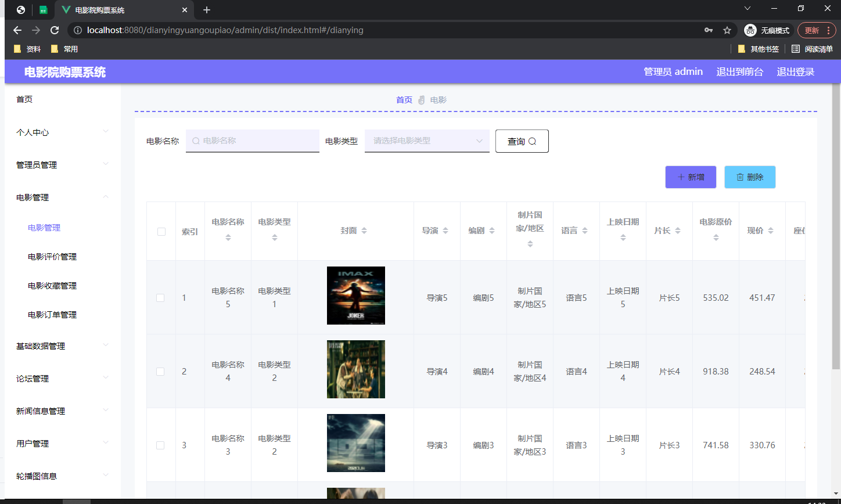Sort by 编剧 column arrows
Image resolution: width=841 pixels, height=504 pixels.
click(492, 231)
